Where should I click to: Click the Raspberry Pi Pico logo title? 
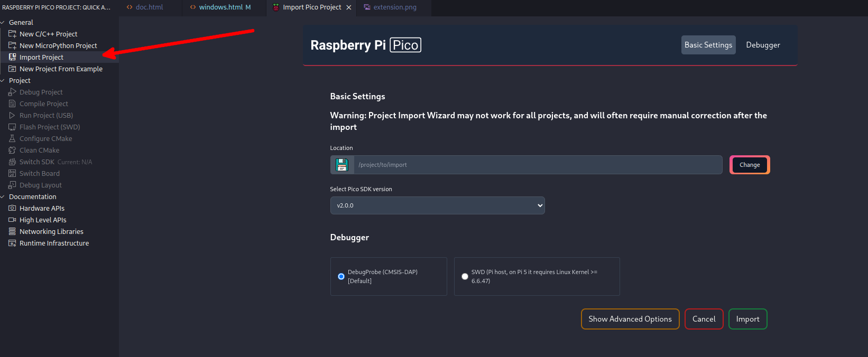pyautogui.click(x=366, y=45)
